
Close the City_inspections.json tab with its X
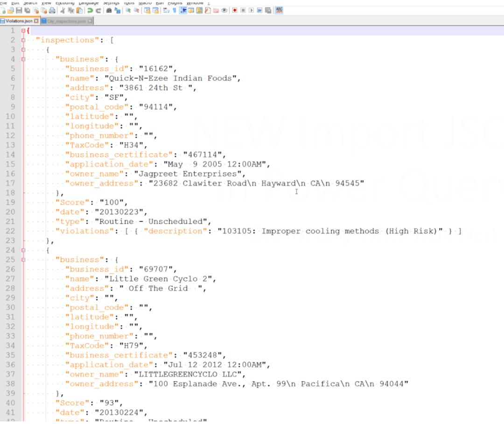pyautogui.click(x=90, y=21)
